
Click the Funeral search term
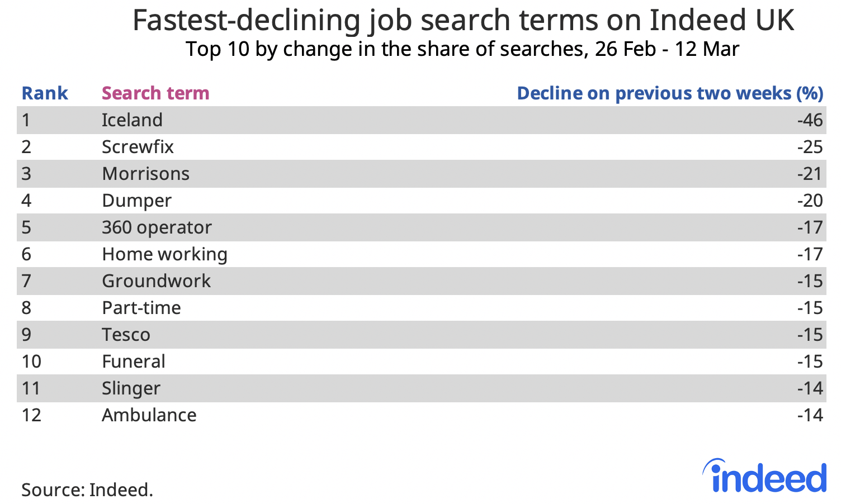pyautogui.click(x=133, y=362)
